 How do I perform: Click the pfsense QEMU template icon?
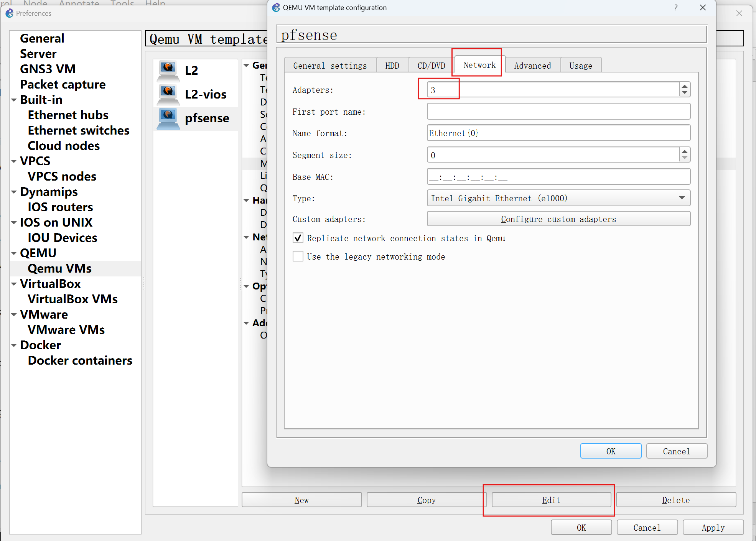pos(168,118)
